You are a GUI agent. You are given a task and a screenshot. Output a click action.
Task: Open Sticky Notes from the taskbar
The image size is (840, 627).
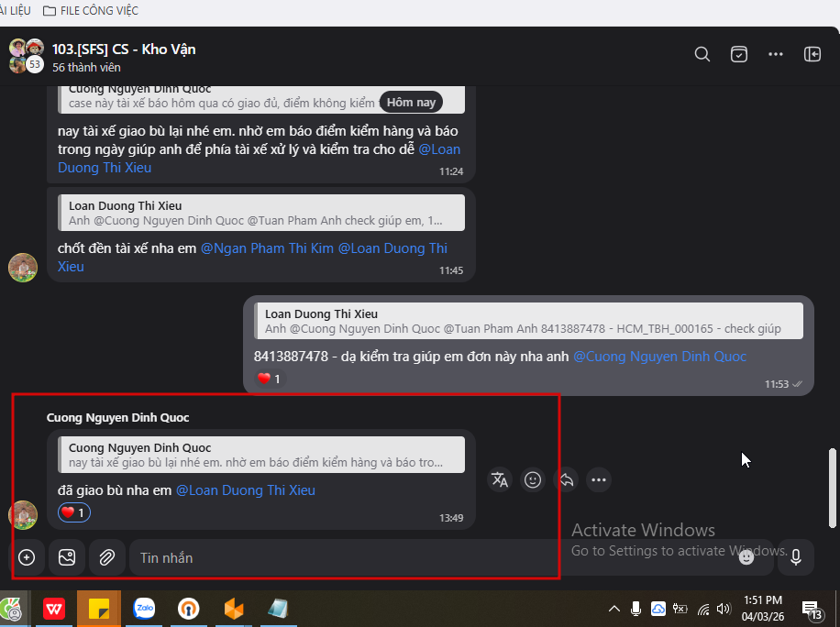pos(99,609)
